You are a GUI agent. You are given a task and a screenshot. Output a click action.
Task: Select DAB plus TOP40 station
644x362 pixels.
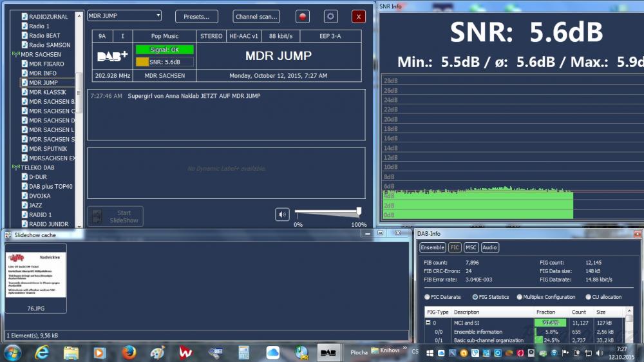[x=50, y=186]
